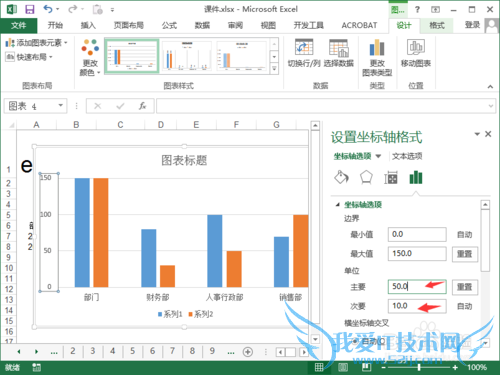Click the 100% zoom level text
The width and height of the screenshot is (500, 375).
tap(477, 367)
